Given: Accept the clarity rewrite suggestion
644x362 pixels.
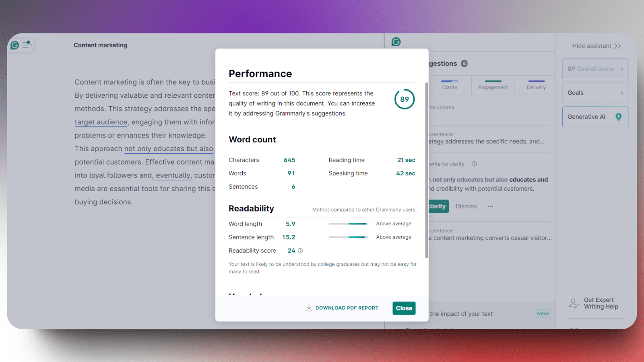Looking at the screenshot, I should pyautogui.click(x=438, y=206).
